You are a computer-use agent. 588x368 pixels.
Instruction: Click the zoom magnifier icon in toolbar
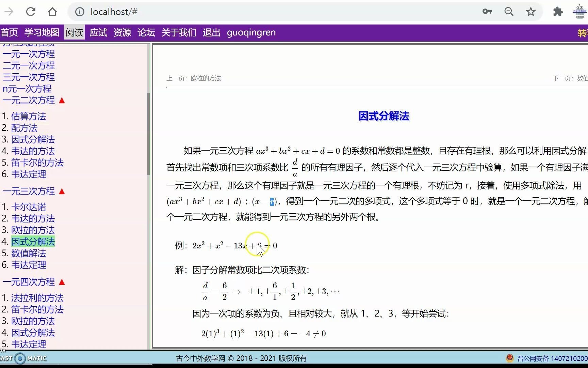coord(509,11)
